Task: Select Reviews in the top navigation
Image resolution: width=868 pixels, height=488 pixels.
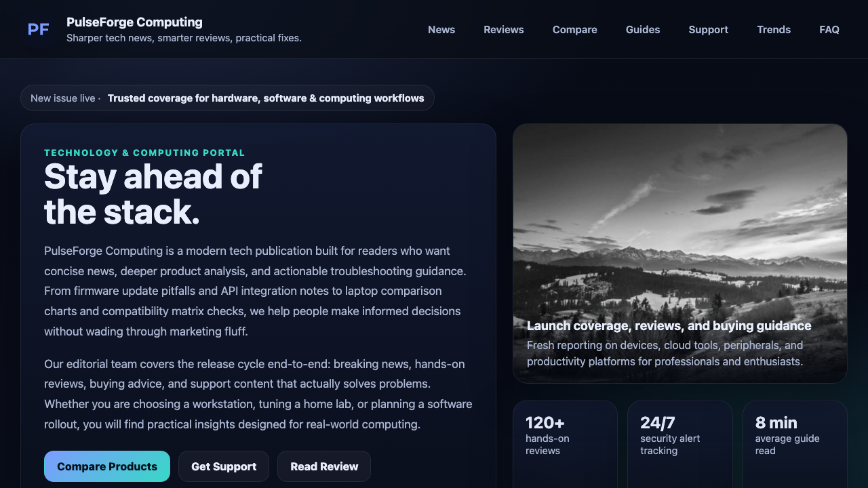Action: pyautogui.click(x=504, y=30)
